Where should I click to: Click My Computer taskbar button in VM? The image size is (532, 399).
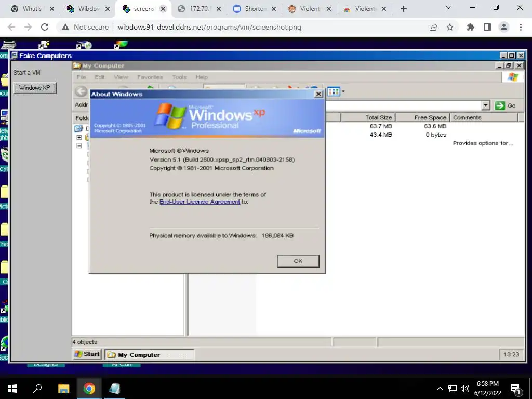[x=149, y=354]
